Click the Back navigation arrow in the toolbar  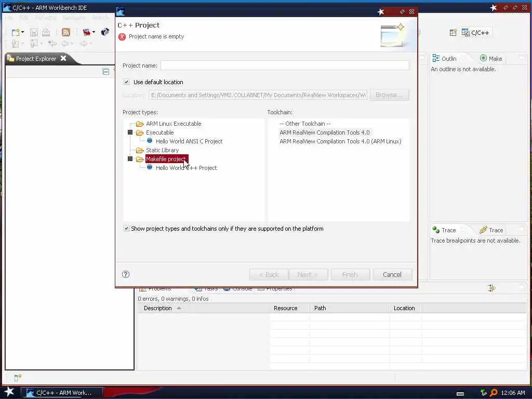tap(65, 44)
